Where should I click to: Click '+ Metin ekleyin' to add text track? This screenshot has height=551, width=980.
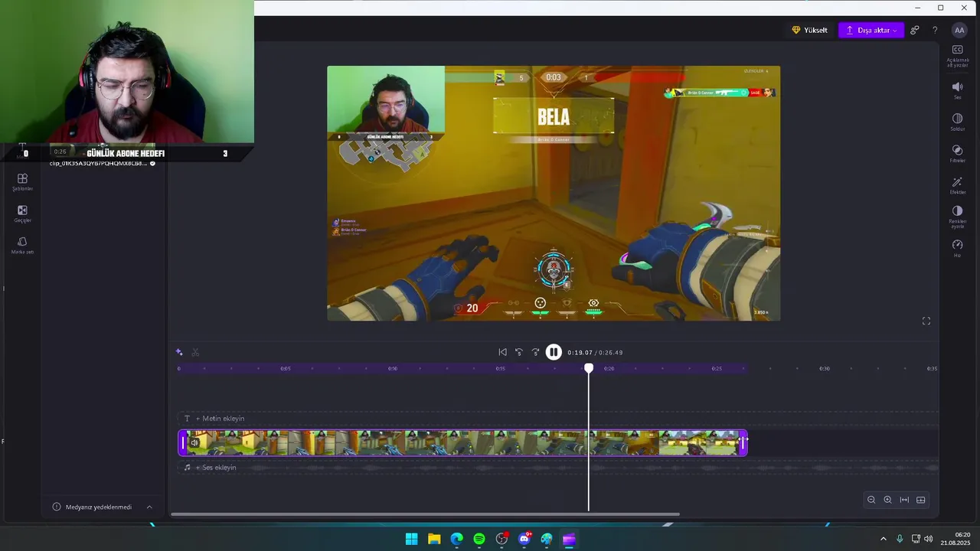pos(220,419)
